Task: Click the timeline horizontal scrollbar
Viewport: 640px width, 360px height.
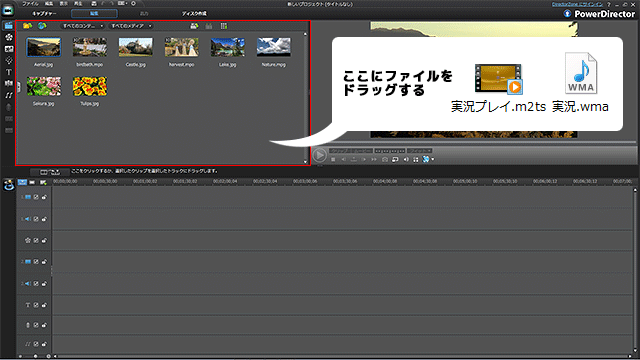Action: click(x=343, y=356)
